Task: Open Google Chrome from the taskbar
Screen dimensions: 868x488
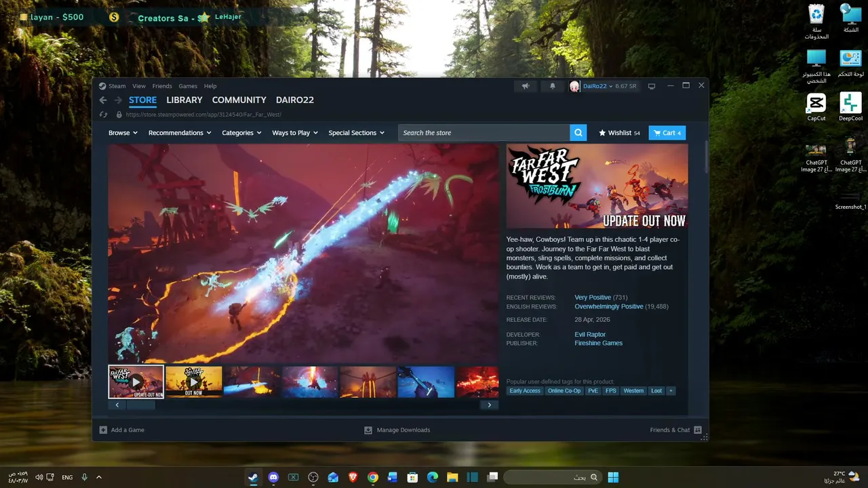Action: (x=373, y=477)
